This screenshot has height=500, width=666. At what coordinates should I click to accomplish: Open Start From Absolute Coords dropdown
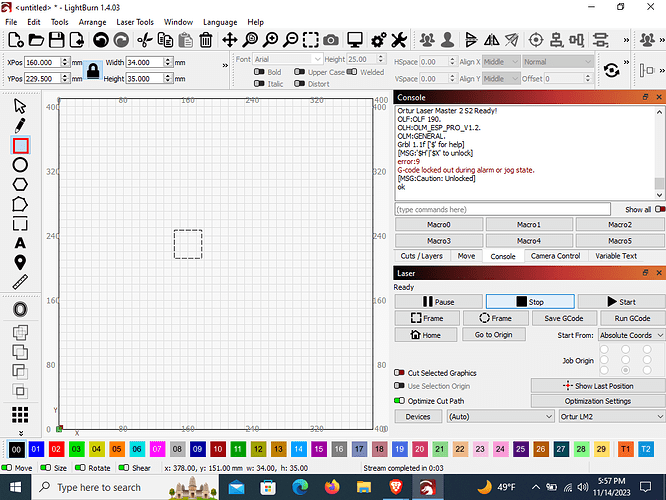click(x=632, y=335)
